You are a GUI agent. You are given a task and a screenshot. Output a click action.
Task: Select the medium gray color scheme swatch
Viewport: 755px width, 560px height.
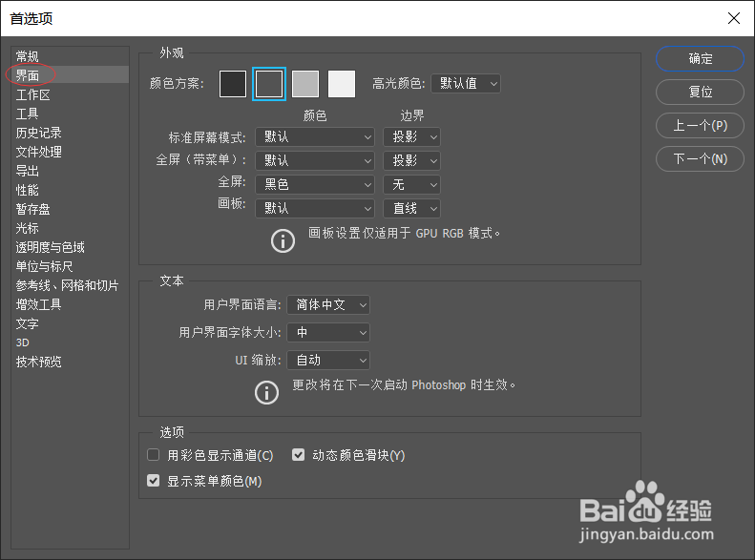point(305,84)
